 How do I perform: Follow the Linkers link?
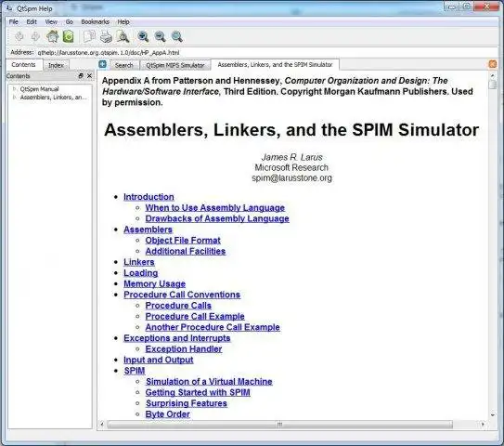click(x=139, y=262)
